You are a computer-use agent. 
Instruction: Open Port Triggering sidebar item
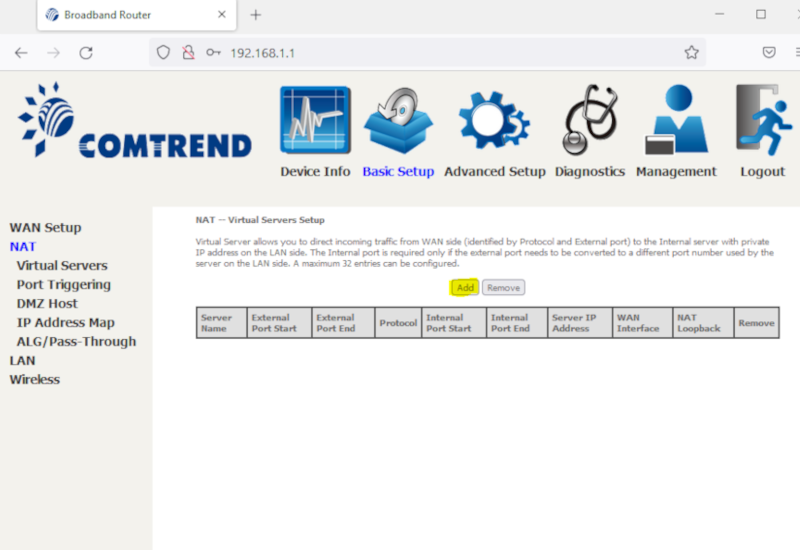[63, 285]
